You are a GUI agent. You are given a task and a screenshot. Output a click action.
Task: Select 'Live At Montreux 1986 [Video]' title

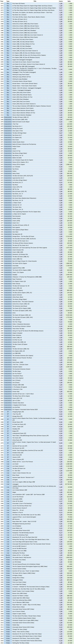pyautogui.click(x=21, y=602)
